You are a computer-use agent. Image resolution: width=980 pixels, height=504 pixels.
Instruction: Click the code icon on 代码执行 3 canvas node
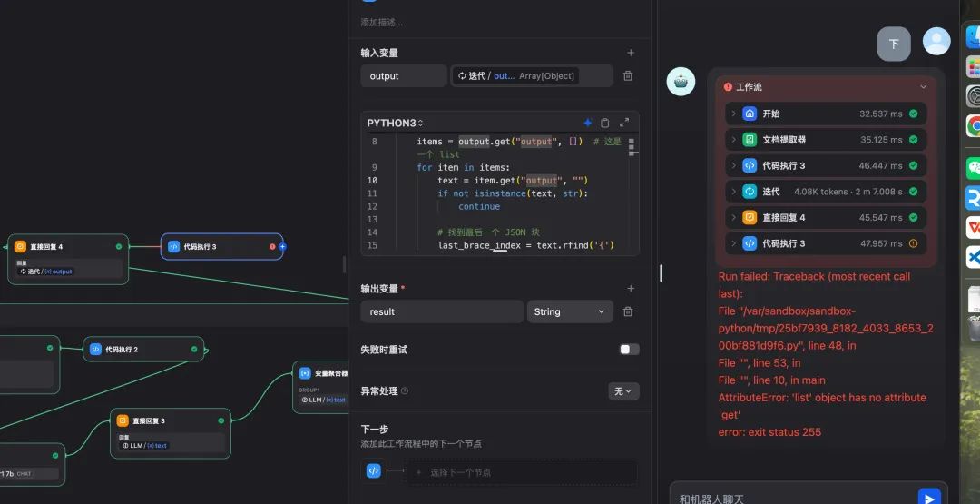click(x=173, y=246)
